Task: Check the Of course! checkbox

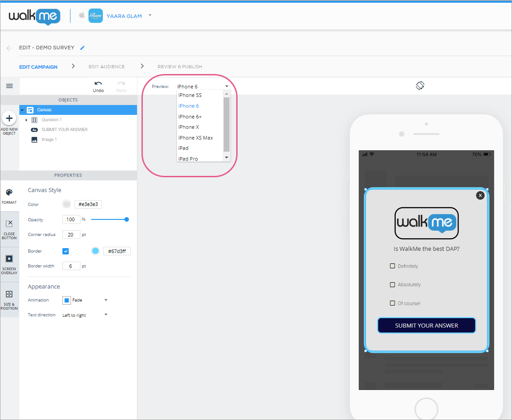Action: [393, 303]
